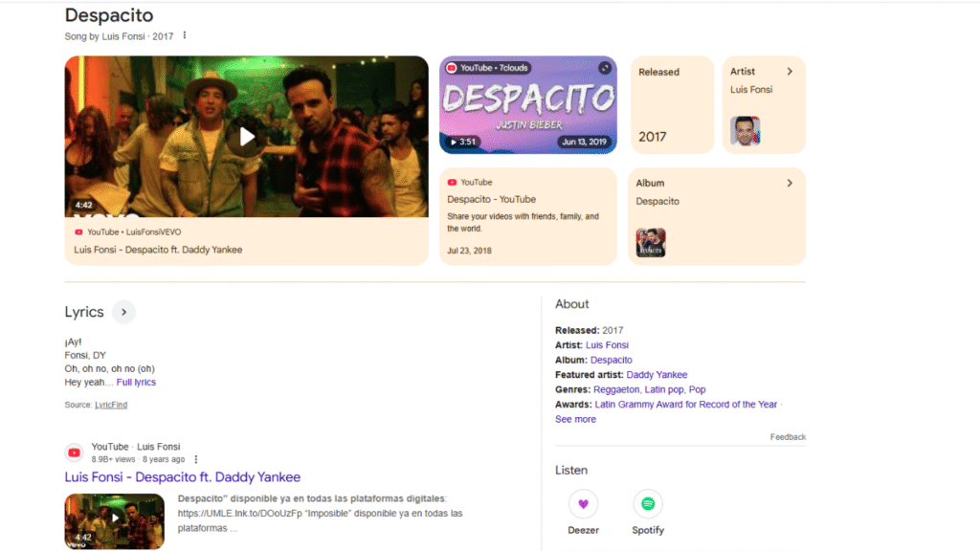Play the small Despacito video thumbnail in results
The height and width of the screenshot is (551, 980).
tap(115, 521)
